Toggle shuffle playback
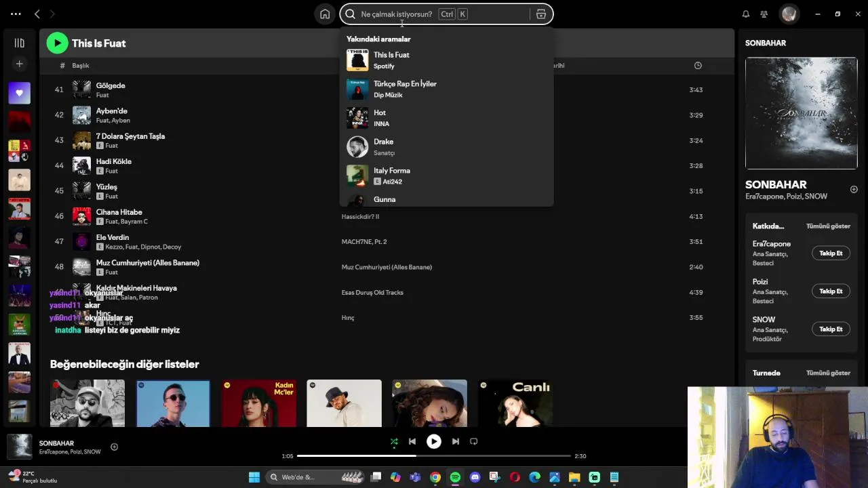 394,441
